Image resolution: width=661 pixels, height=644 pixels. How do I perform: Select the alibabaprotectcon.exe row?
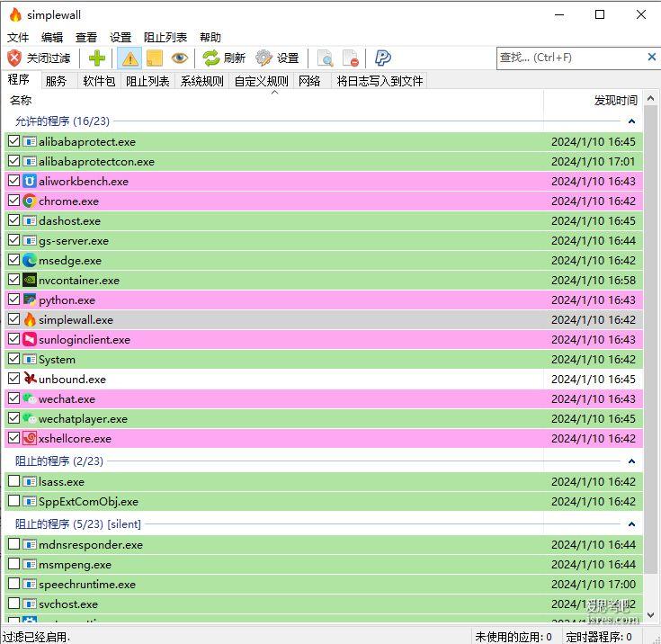[324, 161]
